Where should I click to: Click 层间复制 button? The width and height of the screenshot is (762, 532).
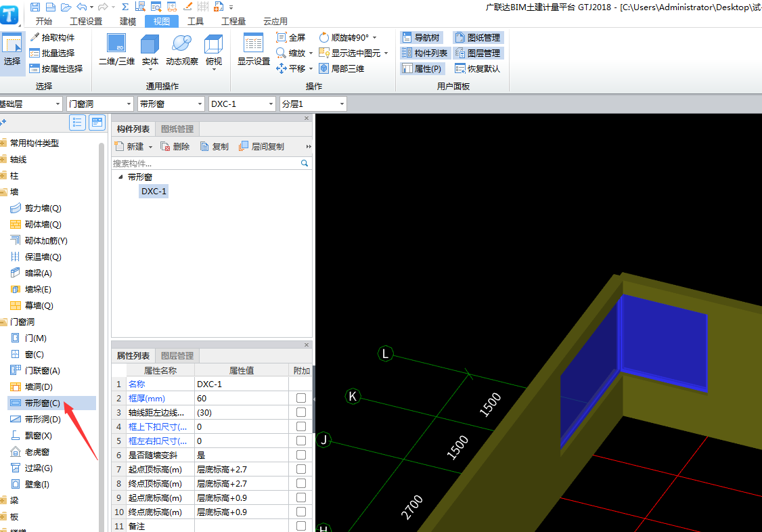click(x=261, y=147)
